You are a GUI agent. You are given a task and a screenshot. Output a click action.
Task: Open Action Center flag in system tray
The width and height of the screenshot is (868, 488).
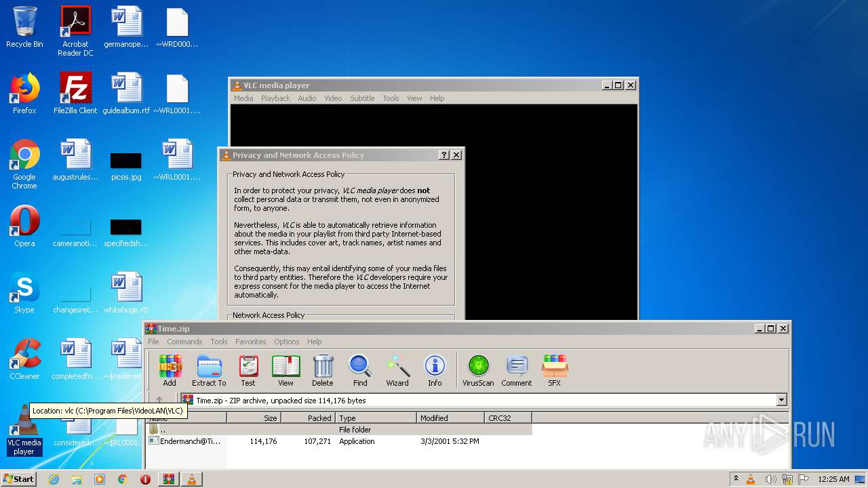click(x=804, y=479)
